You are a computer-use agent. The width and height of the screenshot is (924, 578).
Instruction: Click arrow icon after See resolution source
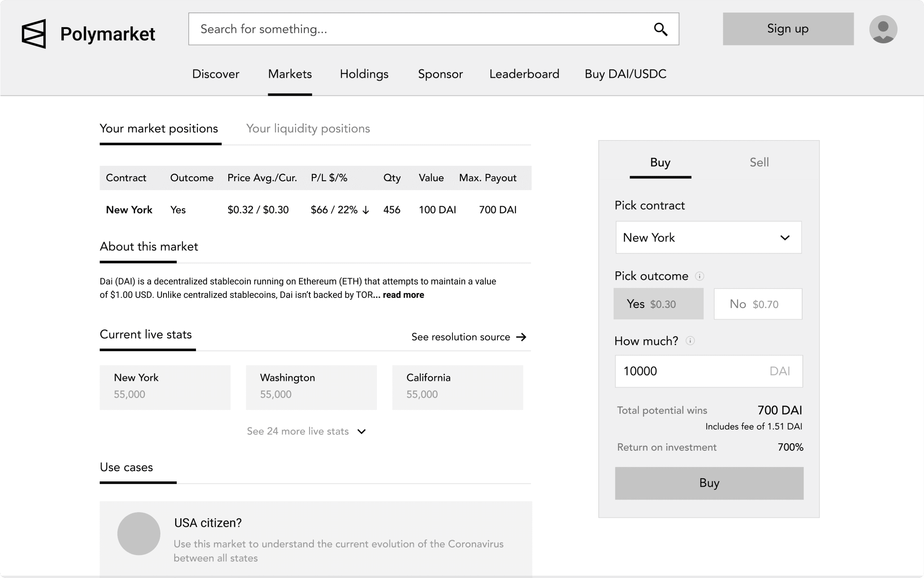(x=521, y=337)
